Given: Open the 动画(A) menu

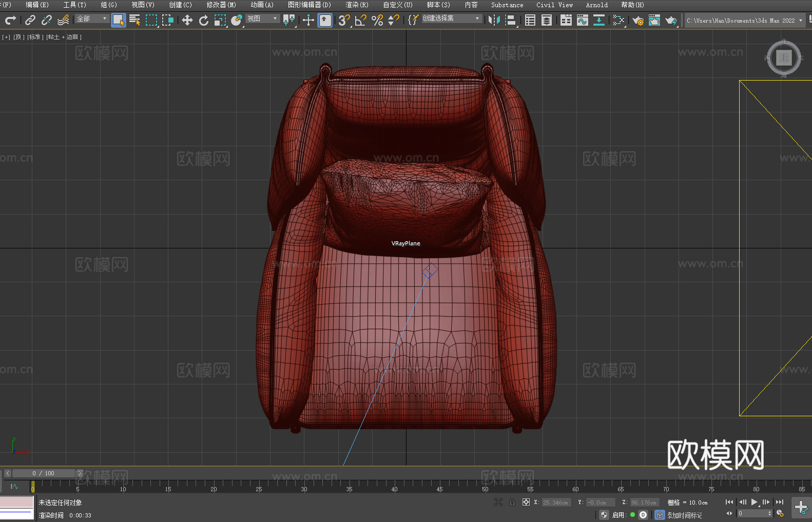Looking at the screenshot, I should pos(262,5).
